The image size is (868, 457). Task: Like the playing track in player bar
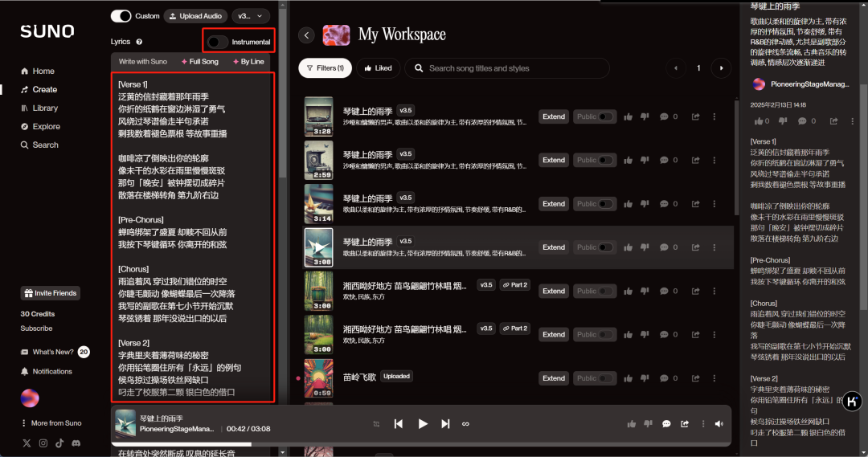click(631, 424)
